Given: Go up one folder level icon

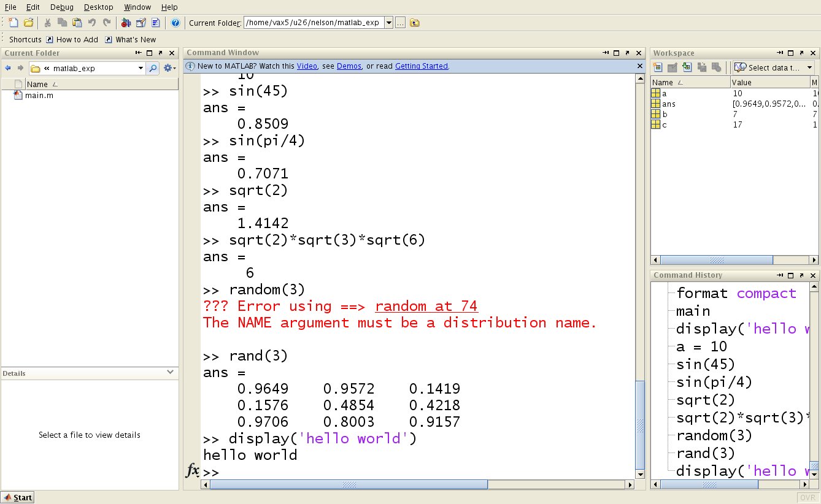Looking at the screenshot, I should click(415, 23).
